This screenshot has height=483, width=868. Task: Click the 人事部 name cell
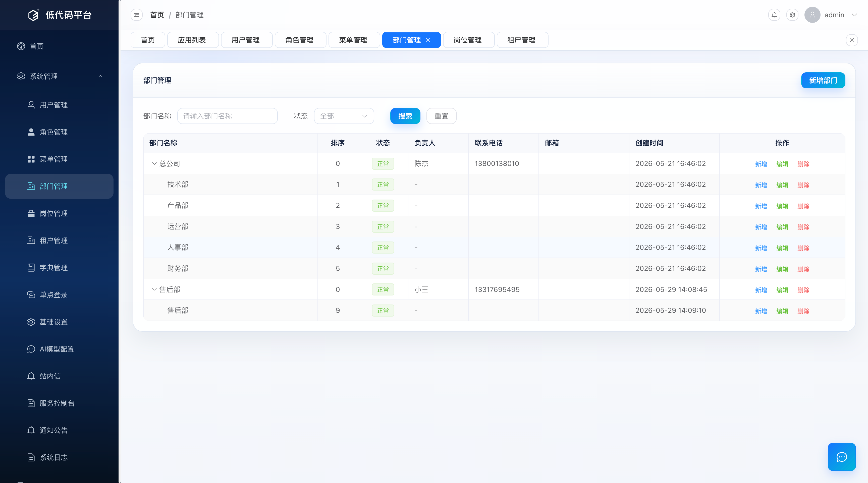pyautogui.click(x=178, y=247)
